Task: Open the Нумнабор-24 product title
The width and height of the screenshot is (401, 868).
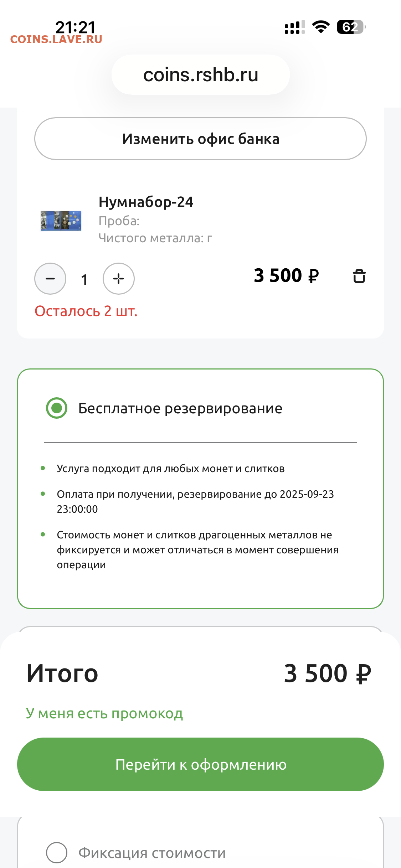Action: pos(146,202)
